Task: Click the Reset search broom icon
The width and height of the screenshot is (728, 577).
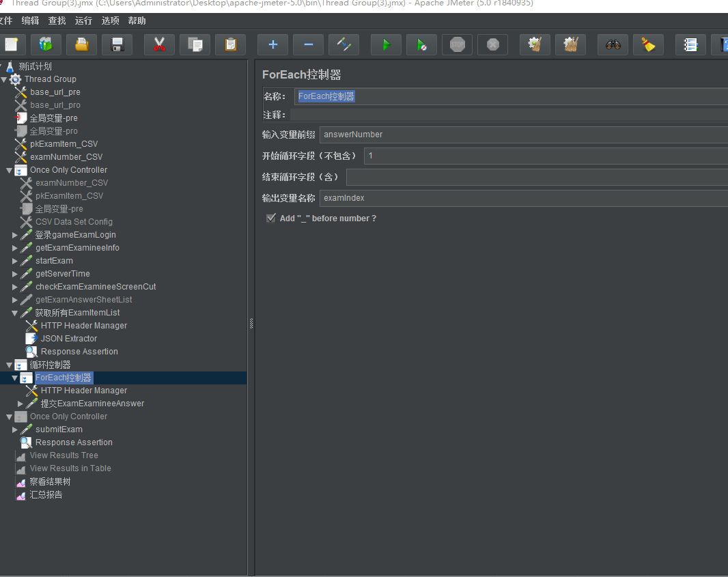Action: (x=648, y=44)
